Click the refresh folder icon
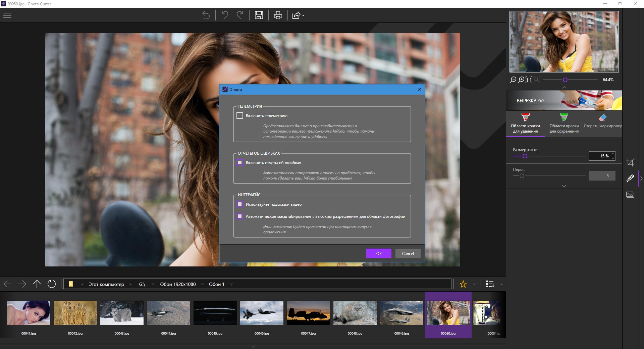The image size is (644, 349). point(51,284)
